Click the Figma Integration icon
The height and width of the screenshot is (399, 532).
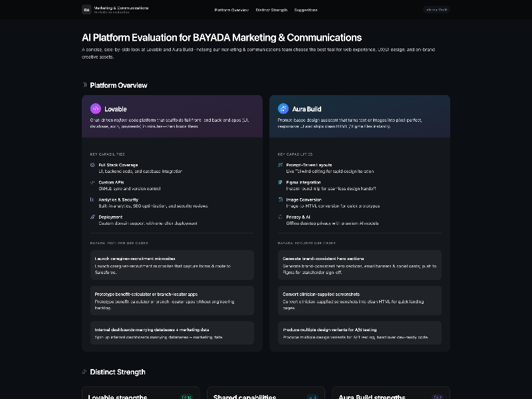click(280, 182)
